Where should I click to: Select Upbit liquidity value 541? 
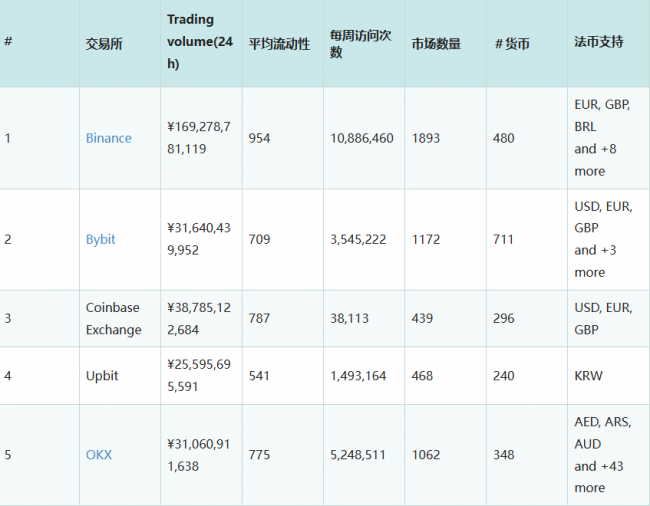click(x=259, y=376)
